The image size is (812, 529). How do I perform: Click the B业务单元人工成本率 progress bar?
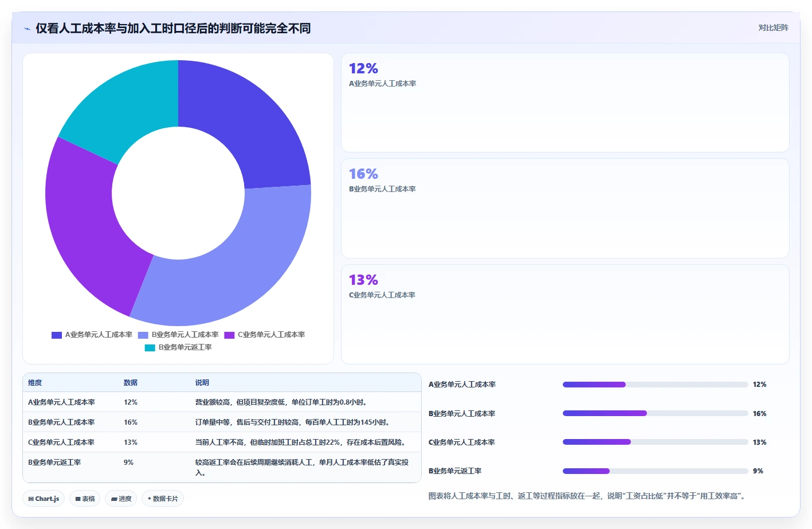click(655, 413)
